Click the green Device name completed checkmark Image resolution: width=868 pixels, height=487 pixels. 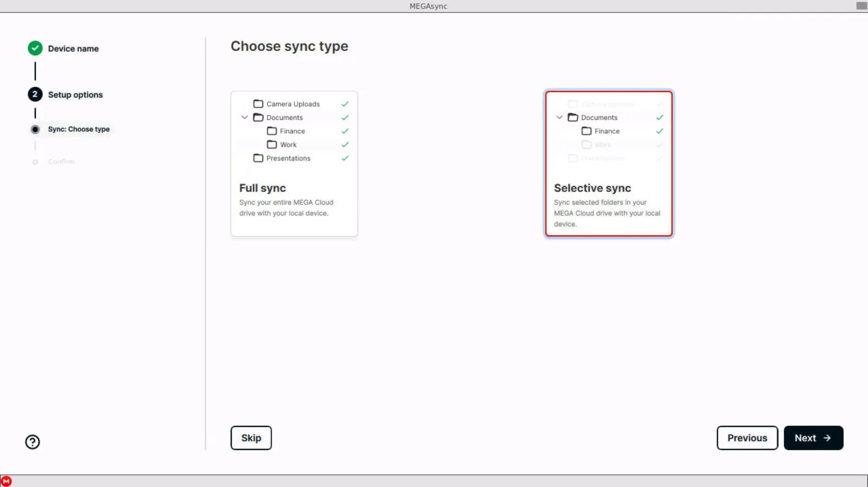click(x=35, y=48)
